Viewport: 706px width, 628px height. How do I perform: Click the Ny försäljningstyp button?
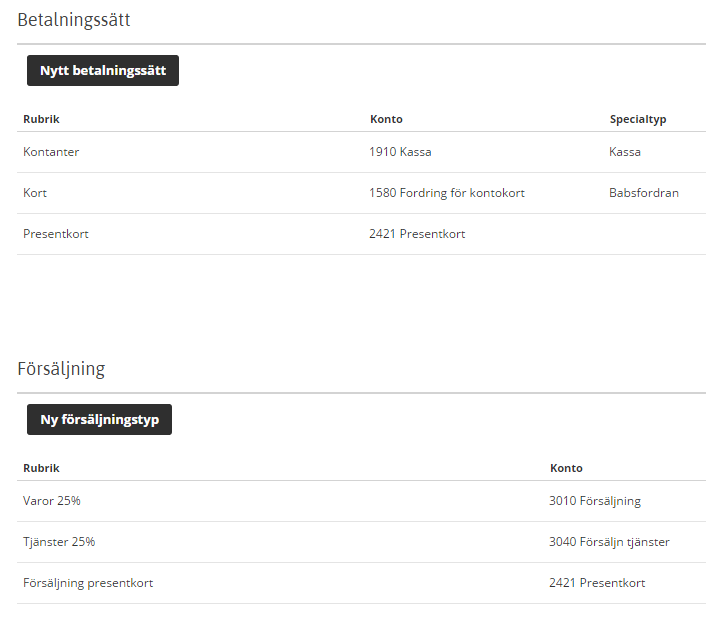(99, 420)
